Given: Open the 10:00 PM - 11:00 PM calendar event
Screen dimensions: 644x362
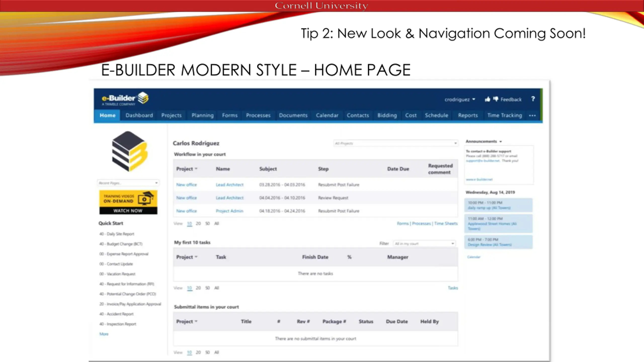Looking at the screenshot, I should pos(498,205).
